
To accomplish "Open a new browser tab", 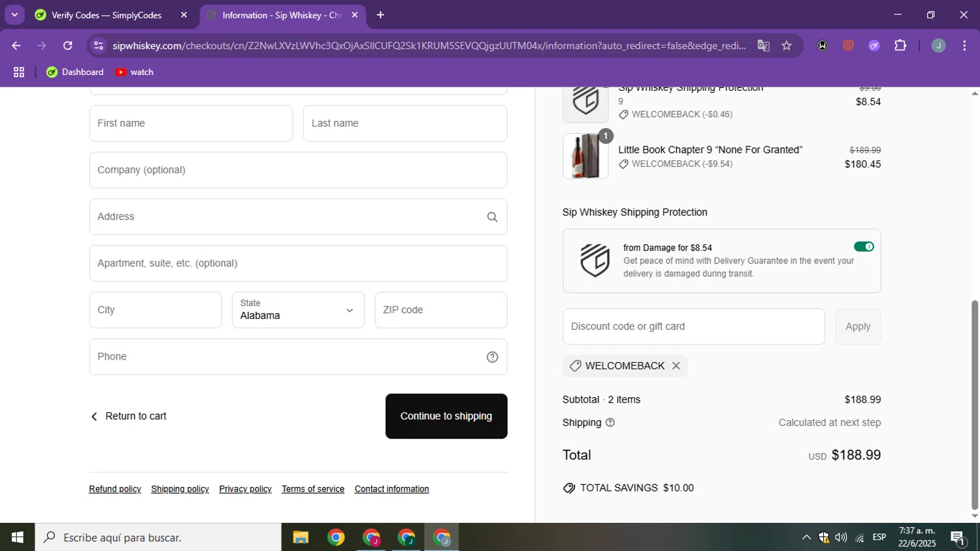I will pyautogui.click(x=380, y=15).
